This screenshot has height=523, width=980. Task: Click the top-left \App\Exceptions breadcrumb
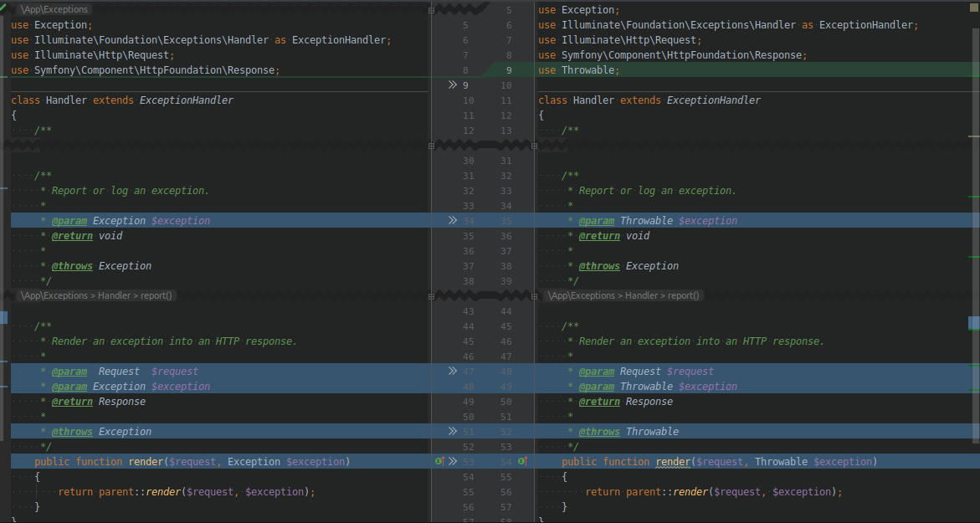[54, 9]
